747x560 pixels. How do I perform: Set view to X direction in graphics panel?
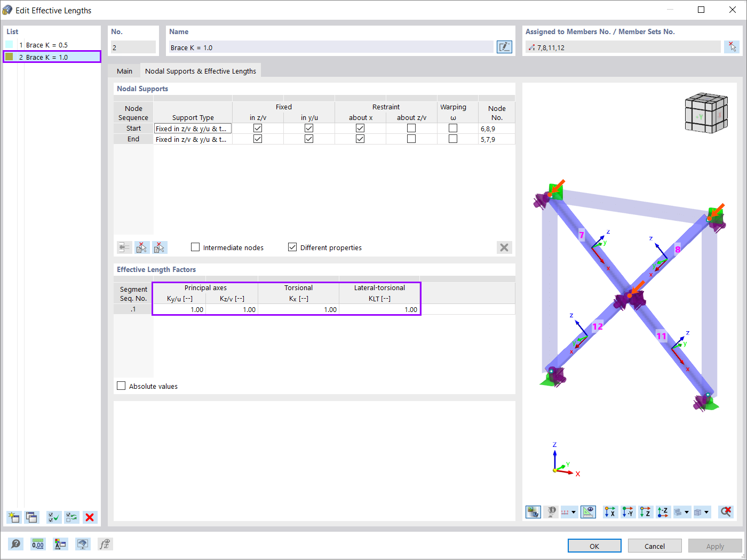[610, 511]
